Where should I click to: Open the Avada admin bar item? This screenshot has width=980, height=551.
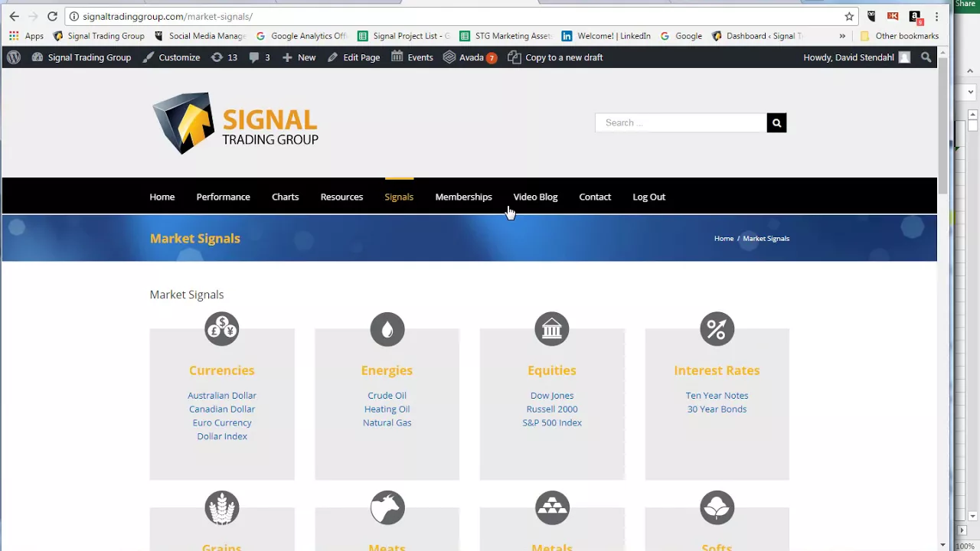[470, 57]
